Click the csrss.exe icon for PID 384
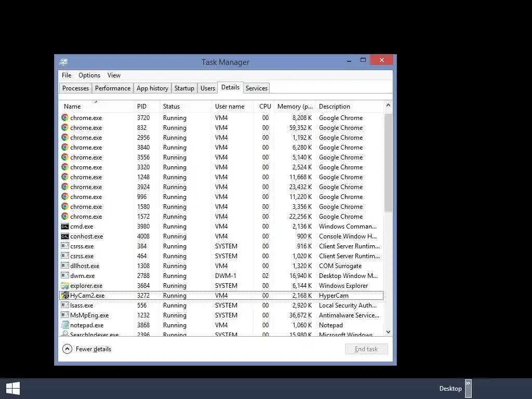This screenshot has height=399, width=532. click(x=65, y=246)
